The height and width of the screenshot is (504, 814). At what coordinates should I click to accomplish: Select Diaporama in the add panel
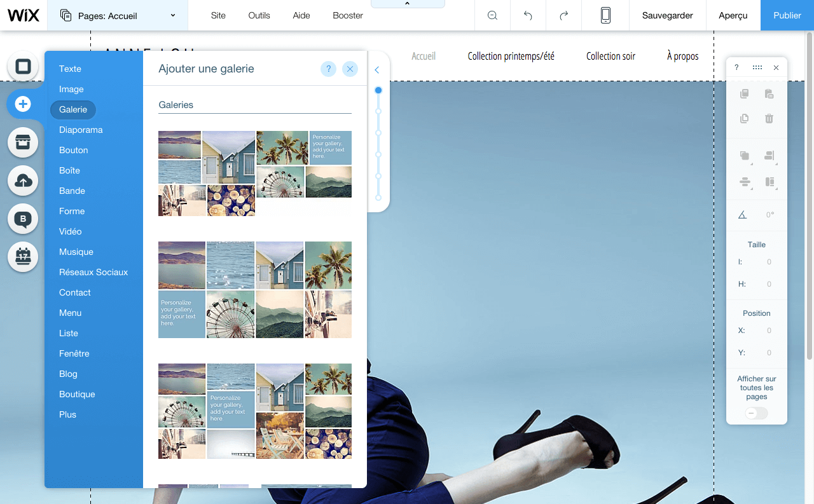[x=81, y=130]
